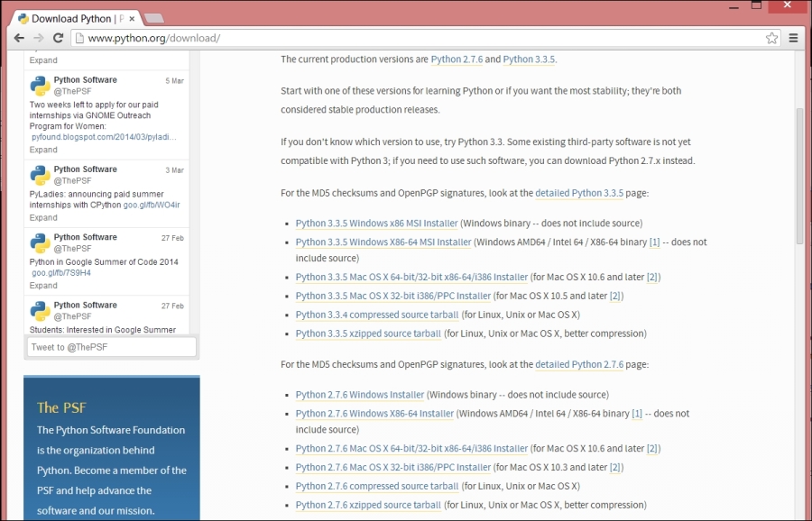
Task: Click footnote [2] after Mac OS X 10.5 and later
Action: [x=614, y=296]
